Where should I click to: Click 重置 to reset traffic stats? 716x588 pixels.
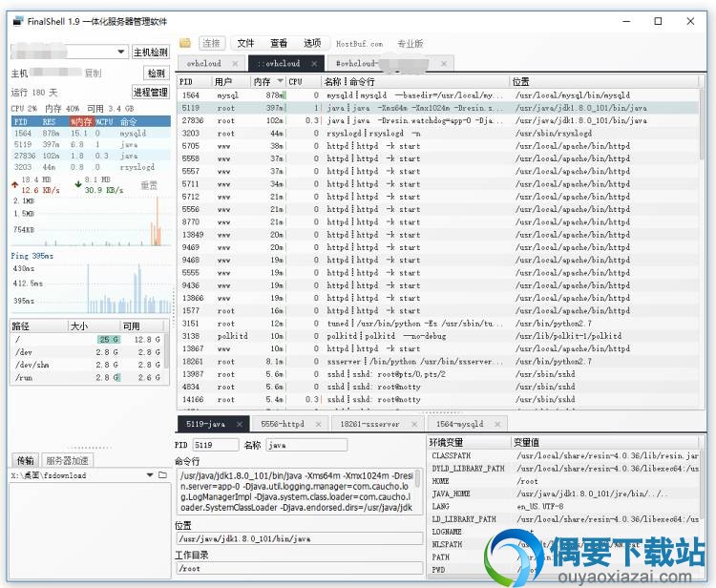click(x=149, y=185)
